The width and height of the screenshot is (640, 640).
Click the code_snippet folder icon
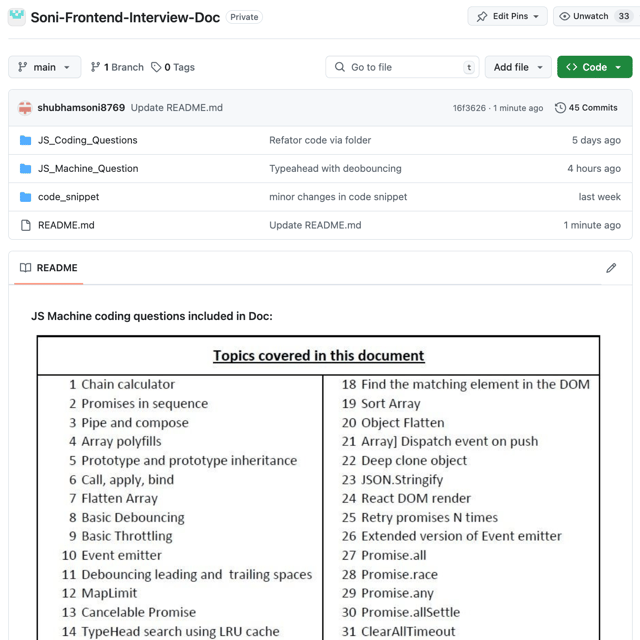pyautogui.click(x=26, y=197)
